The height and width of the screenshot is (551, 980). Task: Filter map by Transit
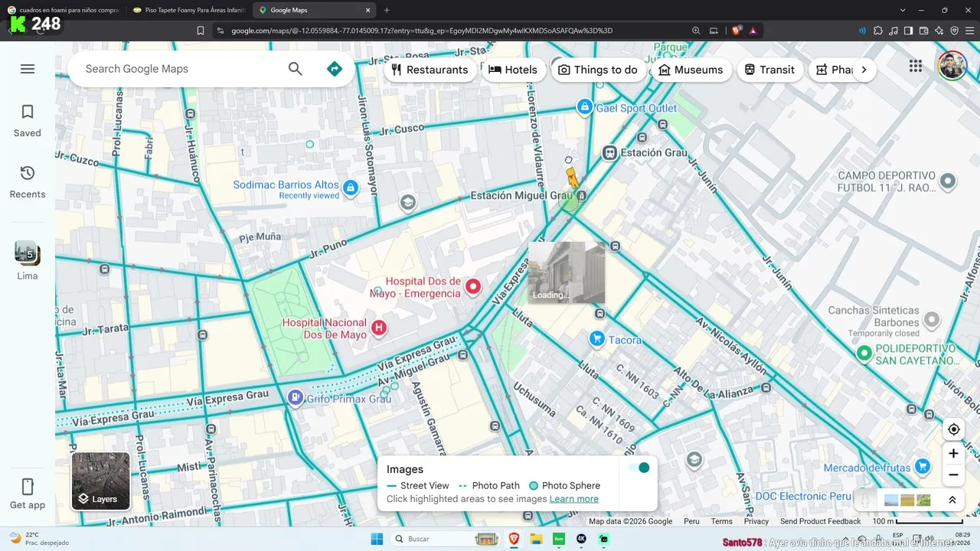(769, 70)
